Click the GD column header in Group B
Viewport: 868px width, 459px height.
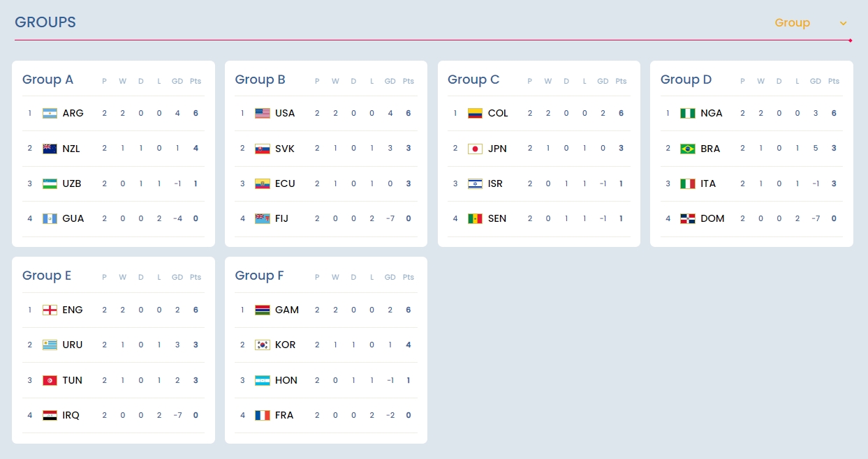pos(390,81)
